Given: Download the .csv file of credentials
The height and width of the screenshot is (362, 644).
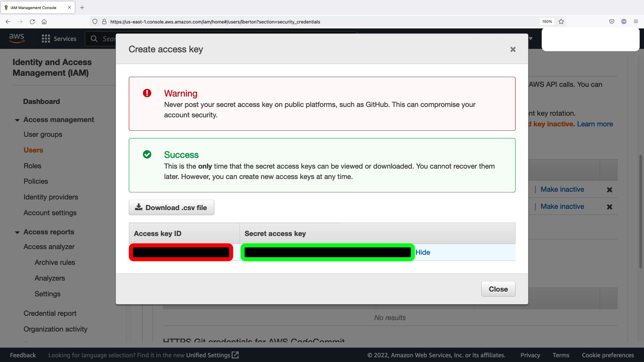Looking at the screenshot, I should [171, 207].
